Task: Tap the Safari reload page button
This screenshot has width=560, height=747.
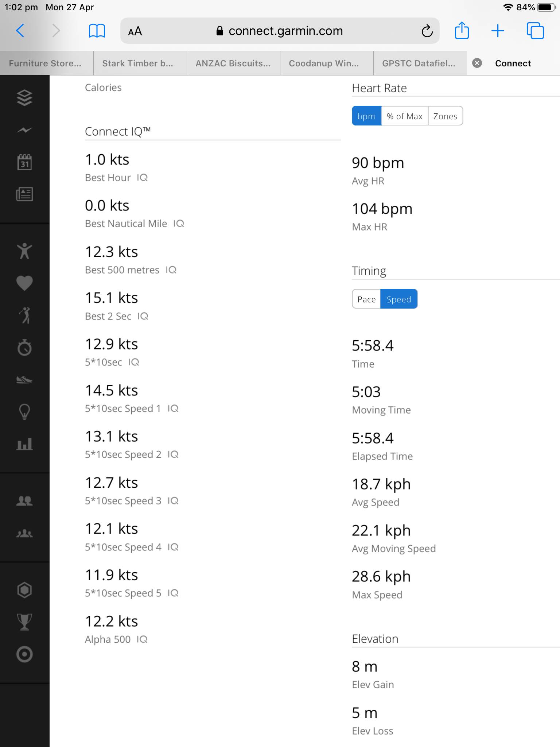Action: [x=427, y=31]
